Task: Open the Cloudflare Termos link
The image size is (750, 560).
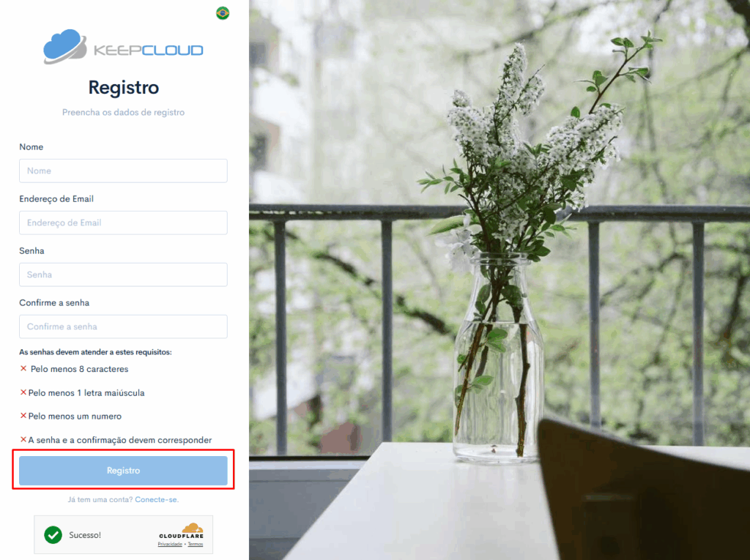Action: click(x=195, y=544)
